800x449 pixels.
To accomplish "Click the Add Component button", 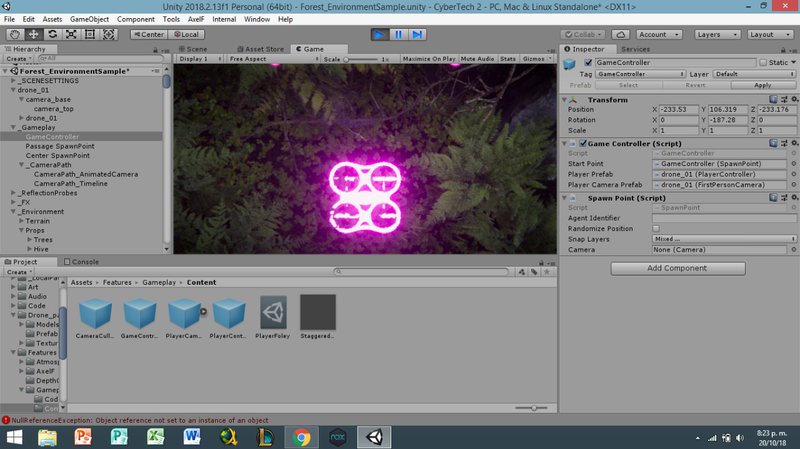I will [678, 268].
